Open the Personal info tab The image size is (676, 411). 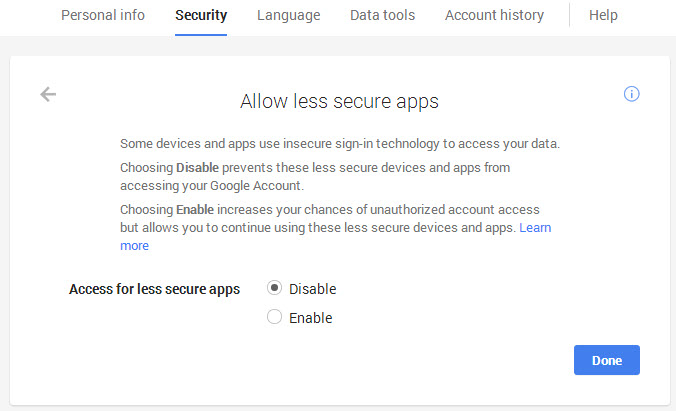point(103,15)
